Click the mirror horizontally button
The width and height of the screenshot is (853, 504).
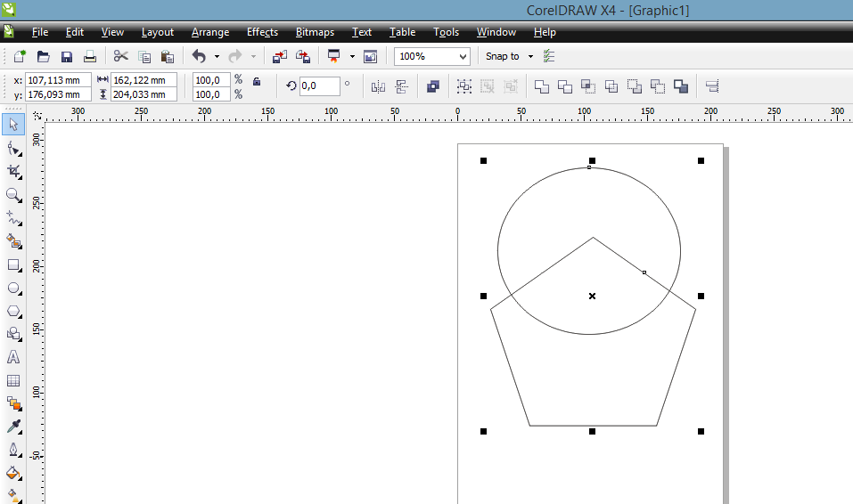378,85
